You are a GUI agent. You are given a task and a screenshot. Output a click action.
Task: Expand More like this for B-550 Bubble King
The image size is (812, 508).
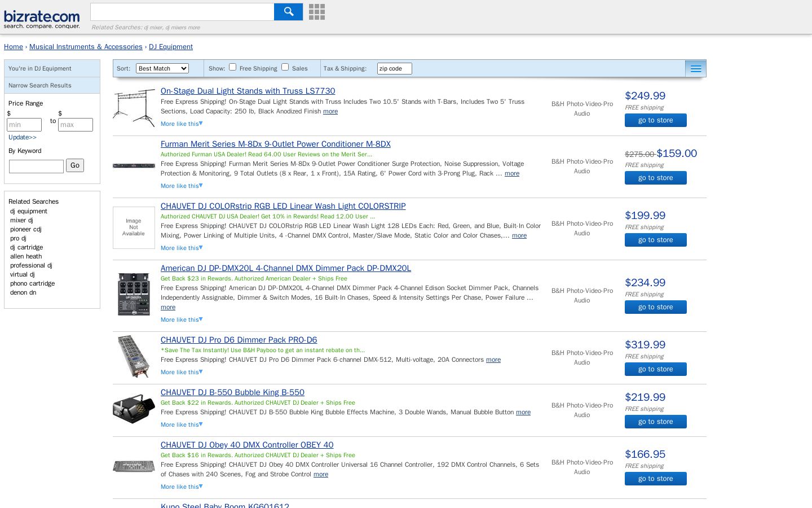point(182,424)
